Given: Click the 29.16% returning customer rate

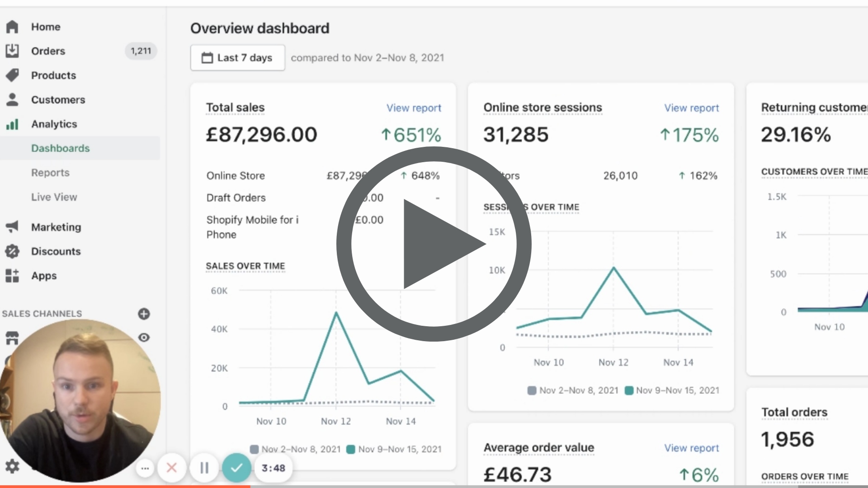Looking at the screenshot, I should coord(796,135).
